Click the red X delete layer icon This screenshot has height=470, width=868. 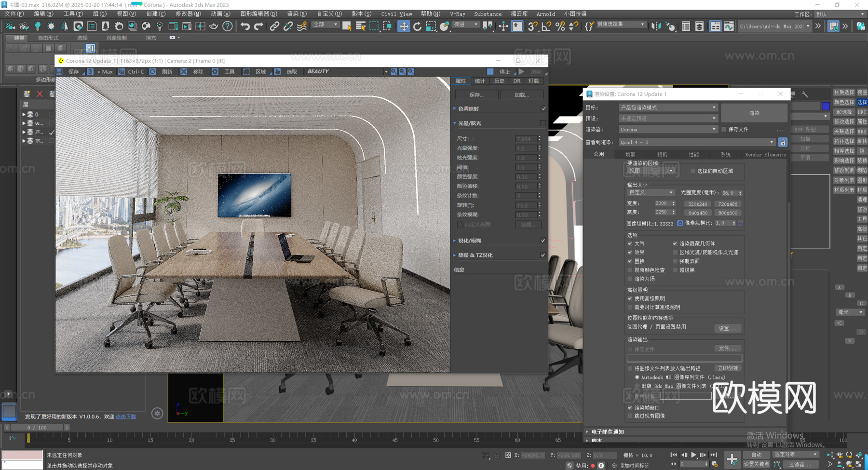40,94
